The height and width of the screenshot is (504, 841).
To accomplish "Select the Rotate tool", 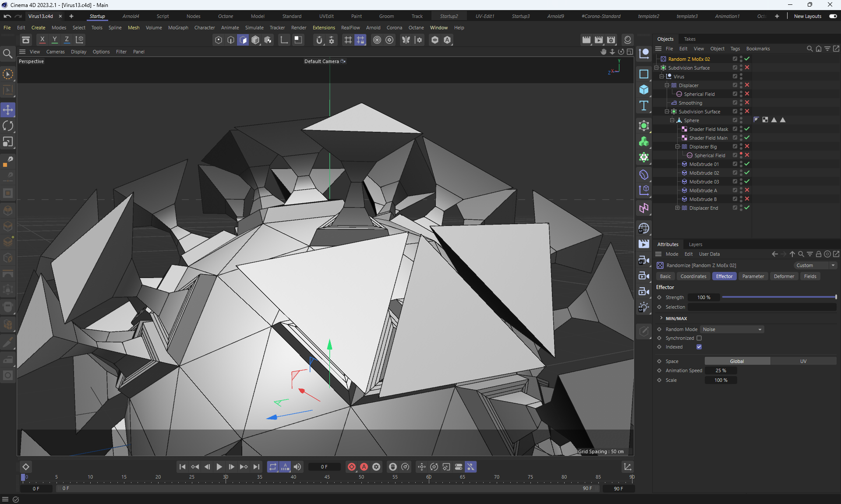I will pos(8,126).
